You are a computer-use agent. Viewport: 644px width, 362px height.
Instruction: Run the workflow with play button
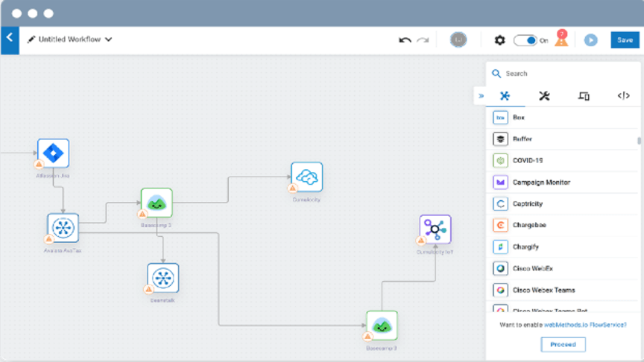click(x=590, y=40)
